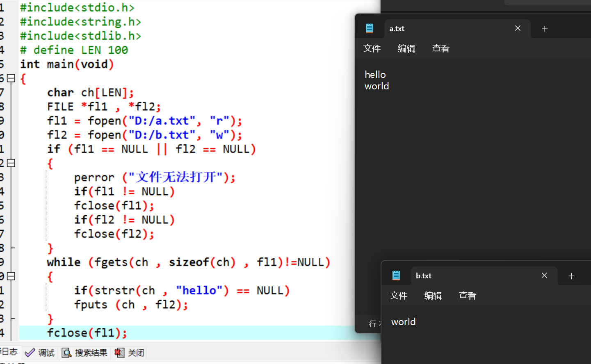Open 编辑 menu in b.txt window
Image resolution: width=591 pixels, height=364 pixels.
click(x=433, y=296)
